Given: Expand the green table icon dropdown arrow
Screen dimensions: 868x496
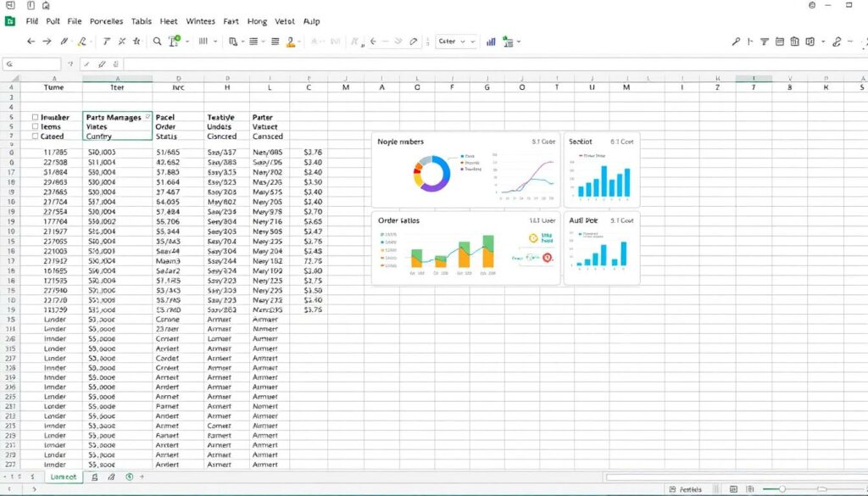Looking at the screenshot, I should (518, 42).
